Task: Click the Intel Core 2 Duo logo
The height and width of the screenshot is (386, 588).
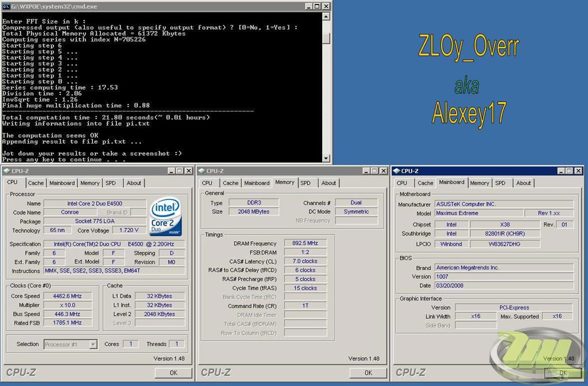Action: tap(165, 217)
